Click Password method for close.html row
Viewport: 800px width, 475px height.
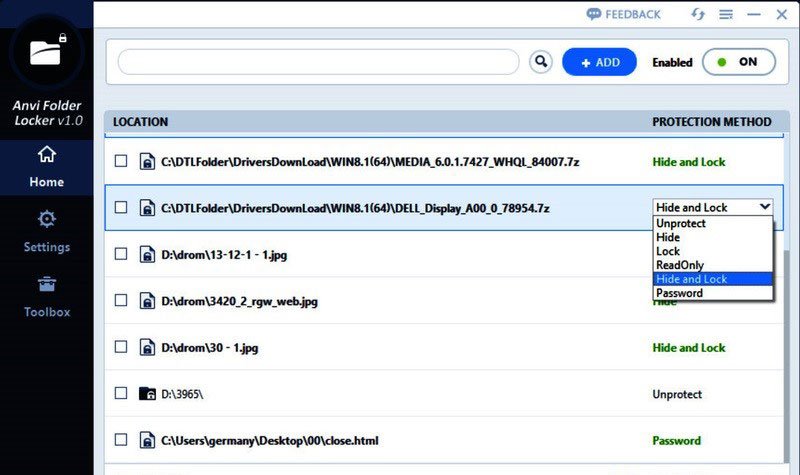click(677, 440)
